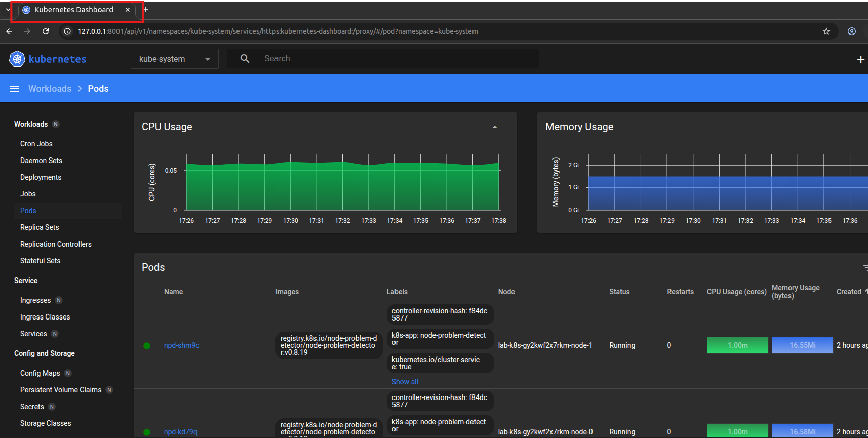Open the browser profile icon

coord(852,31)
